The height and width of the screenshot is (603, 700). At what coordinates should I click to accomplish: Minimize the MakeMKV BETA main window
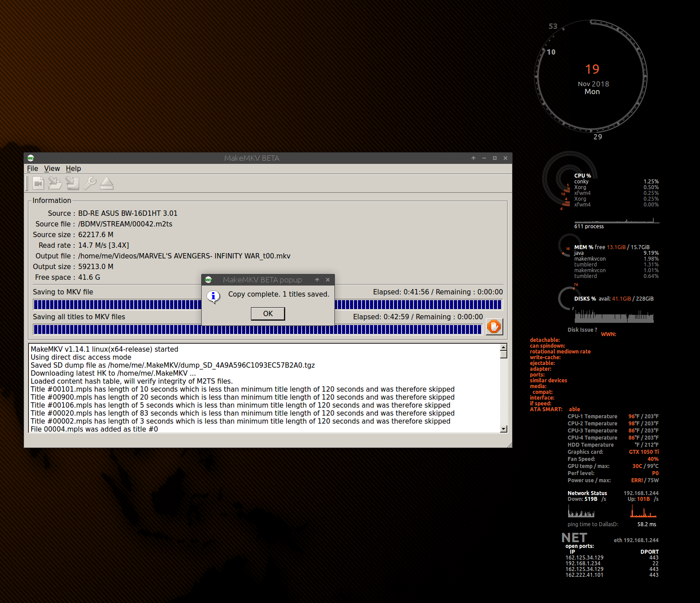[484, 158]
